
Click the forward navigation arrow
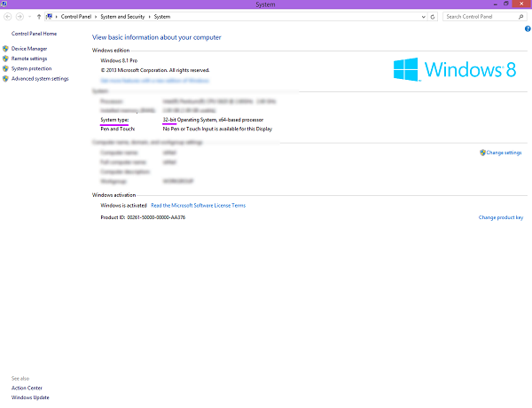(20, 17)
